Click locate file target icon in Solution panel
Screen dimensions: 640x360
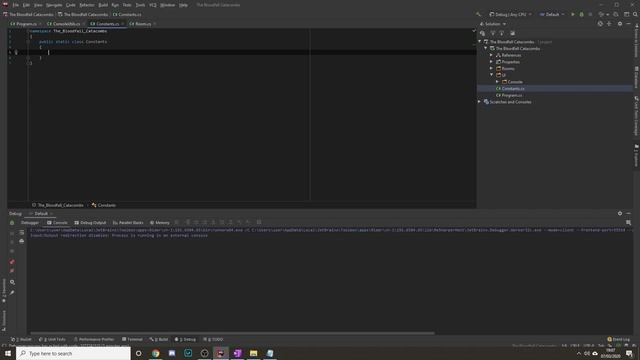[600, 24]
